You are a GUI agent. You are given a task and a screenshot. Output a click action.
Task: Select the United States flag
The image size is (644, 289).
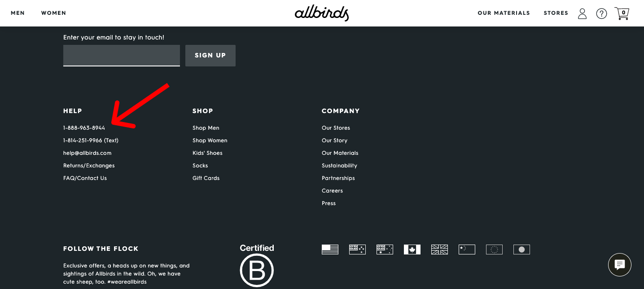pos(330,250)
